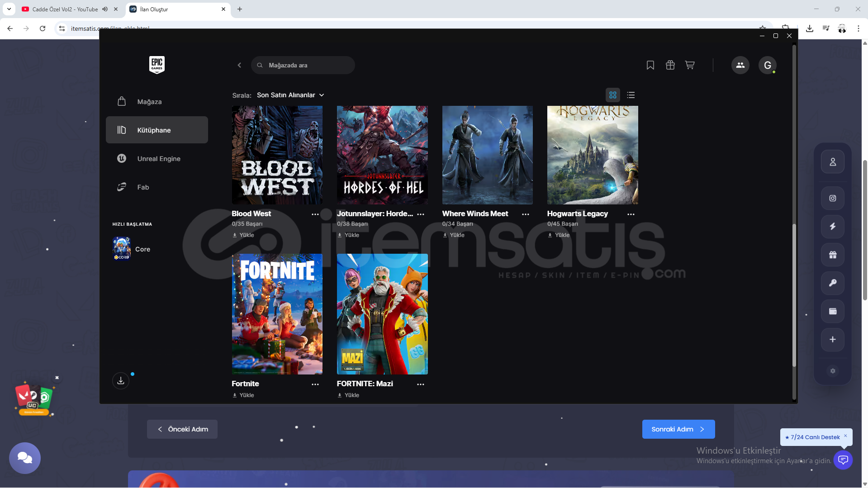Open Hogwarts Legacy three-dot options menu
Screen dimensions: 868x488
(x=631, y=214)
